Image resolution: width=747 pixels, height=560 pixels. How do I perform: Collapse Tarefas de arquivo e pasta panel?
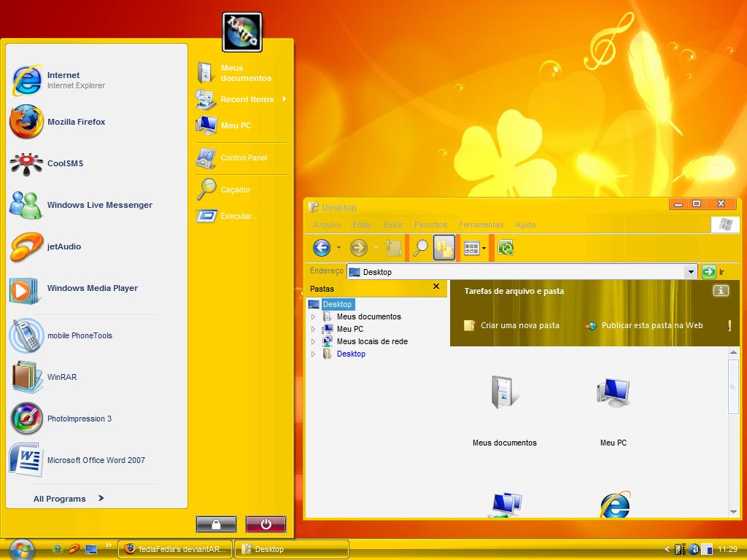point(720,290)
